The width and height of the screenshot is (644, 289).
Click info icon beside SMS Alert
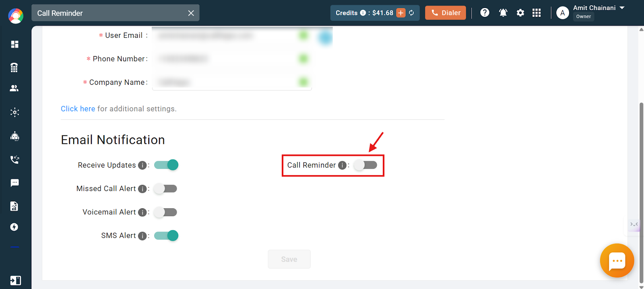click(142, 236)
